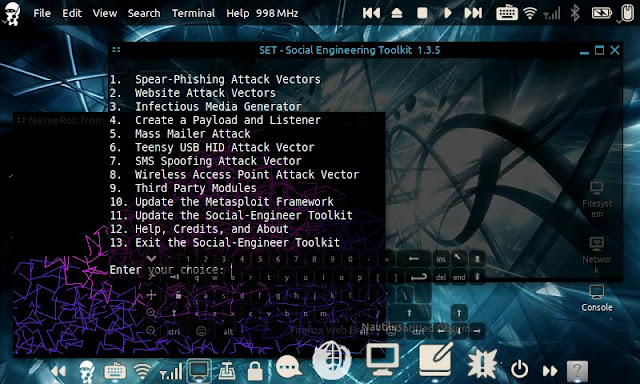Toggle the Bluetooth icon in top bar
Viewport: 640px width, 384px height.
[x=575, y=13]
